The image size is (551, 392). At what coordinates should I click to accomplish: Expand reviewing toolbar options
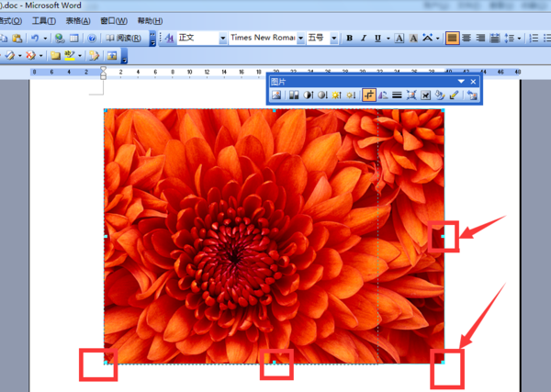pos(124,56)
